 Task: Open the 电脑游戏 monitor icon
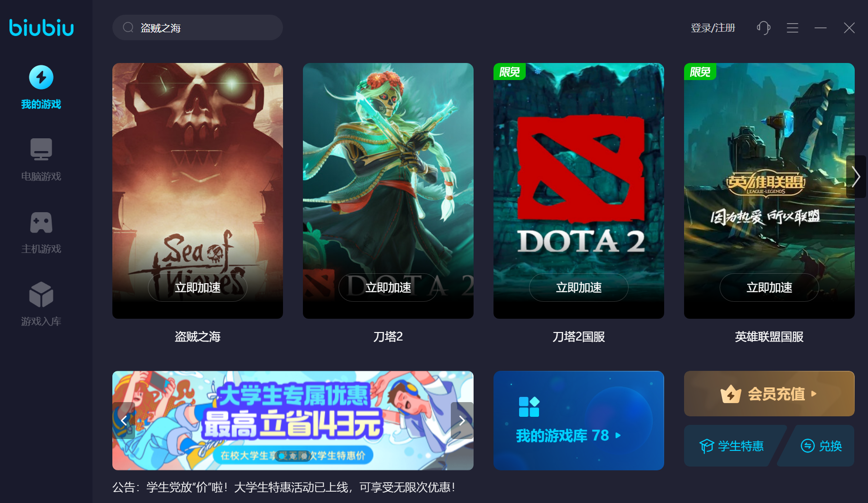tap(41, 149)
